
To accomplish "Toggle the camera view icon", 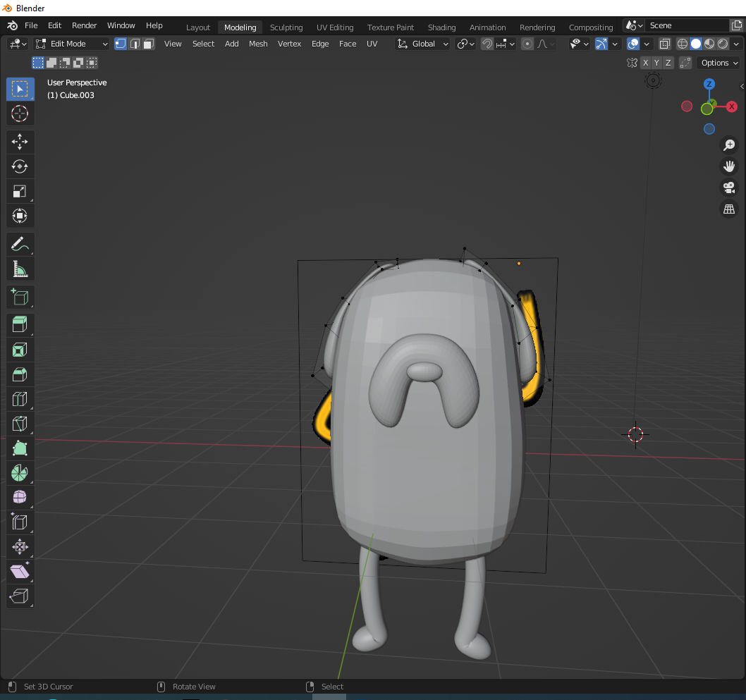I will tap(729, 188).
